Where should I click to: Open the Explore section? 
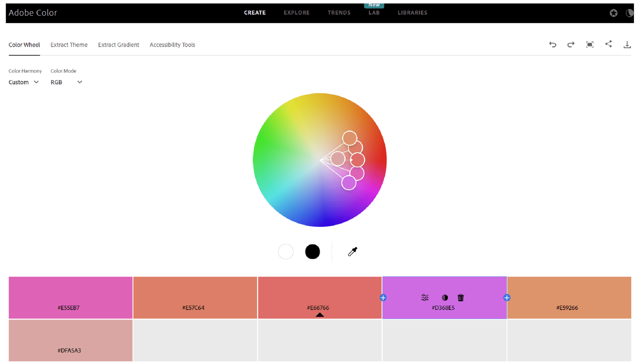point(297,13)
